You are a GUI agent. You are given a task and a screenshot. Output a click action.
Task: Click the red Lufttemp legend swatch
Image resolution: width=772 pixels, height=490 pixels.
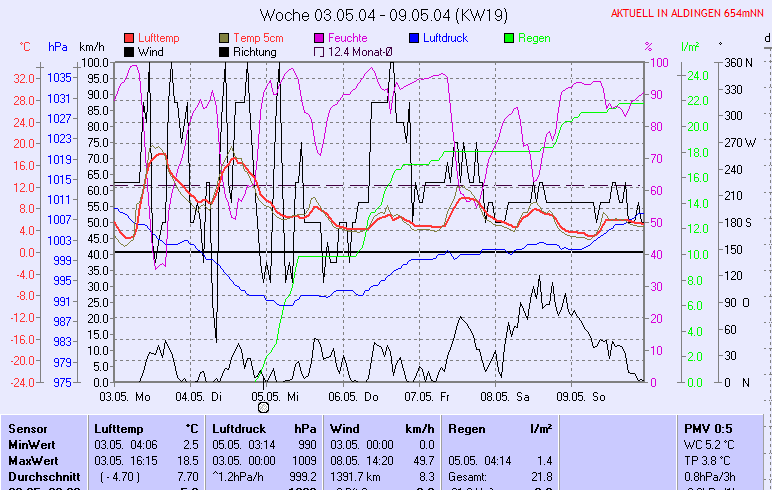click(x=129, y=37)
